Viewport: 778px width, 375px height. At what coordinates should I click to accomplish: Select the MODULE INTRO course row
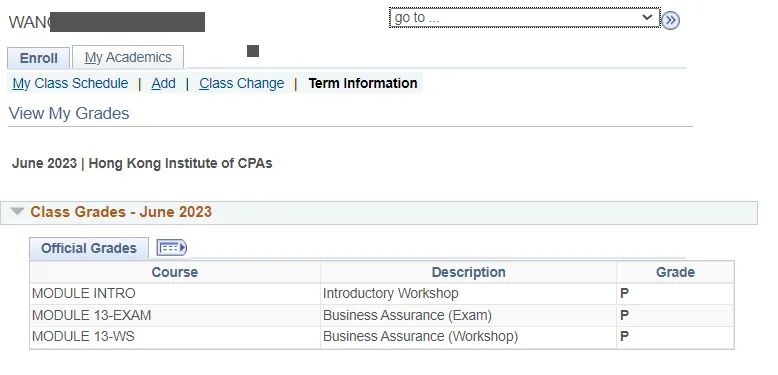pos(382,294)
